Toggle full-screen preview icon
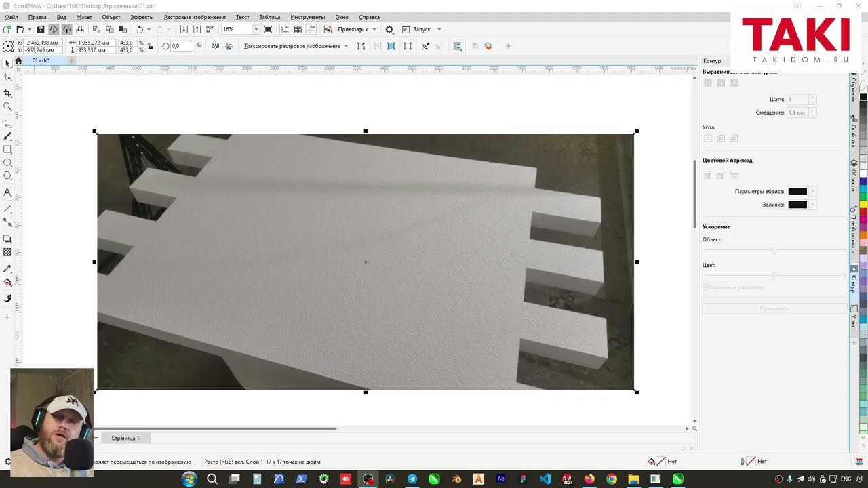868x488 pixels. point(269,29)
